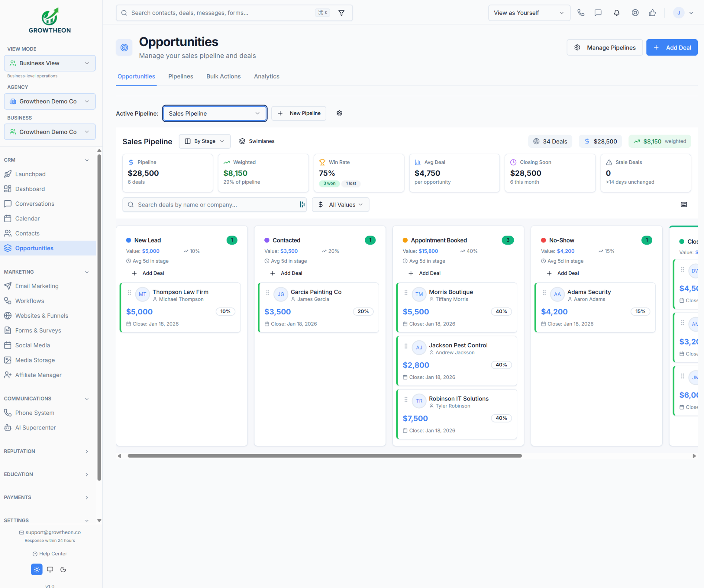Click support@growtheon.co email link

50,532
